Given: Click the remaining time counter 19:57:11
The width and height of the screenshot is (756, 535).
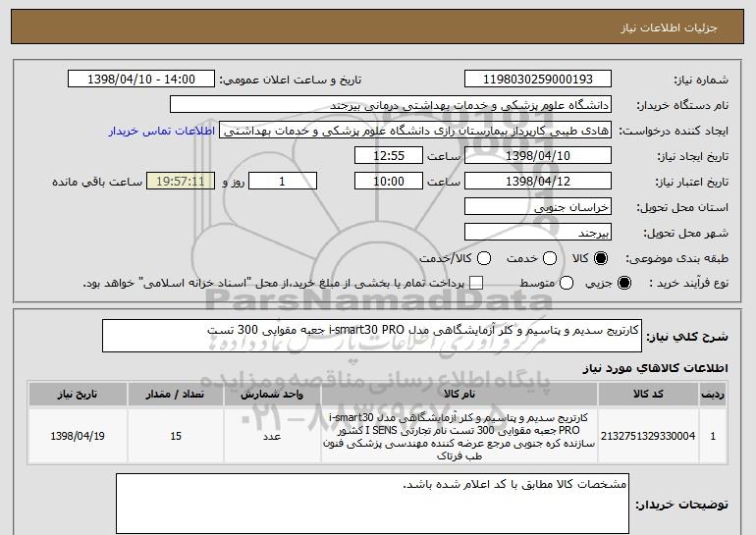Looking at the screenshot, I should point(181,182).
